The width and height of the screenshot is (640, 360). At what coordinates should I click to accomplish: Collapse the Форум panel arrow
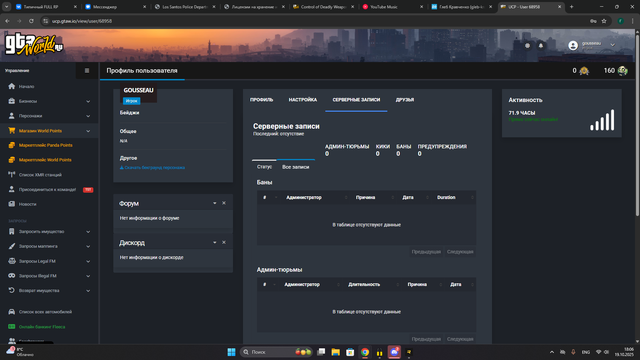pos(215,203)
